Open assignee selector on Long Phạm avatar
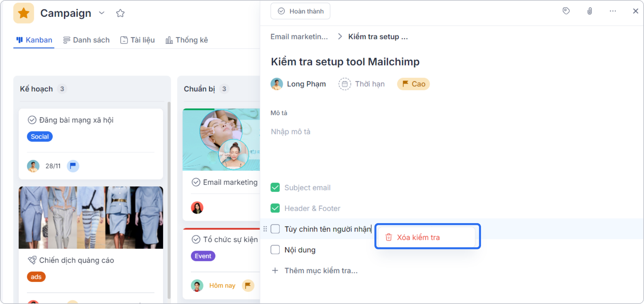This screenshot has height=304, width=644. click(276, 84)
